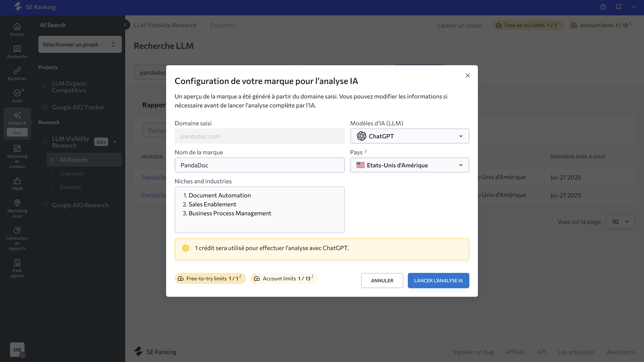Click the ChatGPT logo icon
The height and width of the screenshot is (362, 644).
[x=361, y=136]
